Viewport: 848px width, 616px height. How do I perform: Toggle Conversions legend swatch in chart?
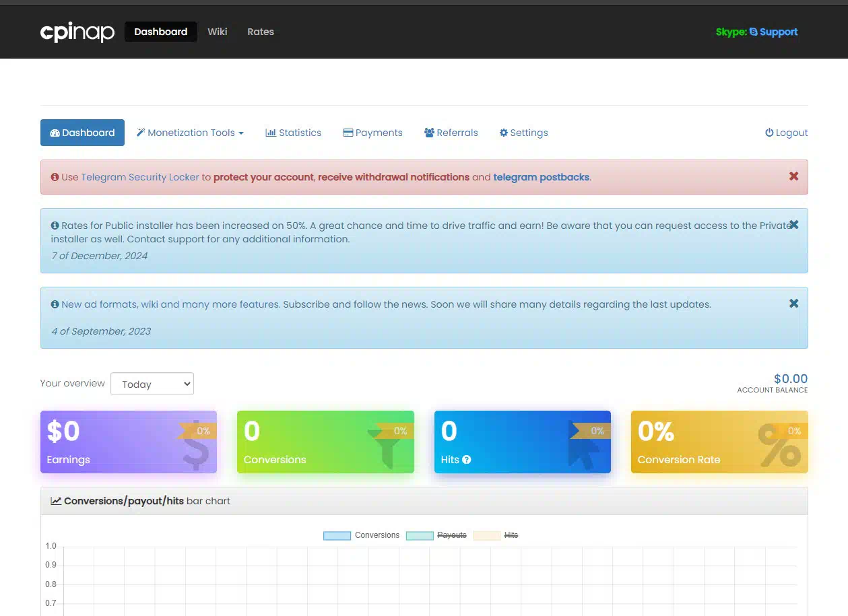(337, 536)
